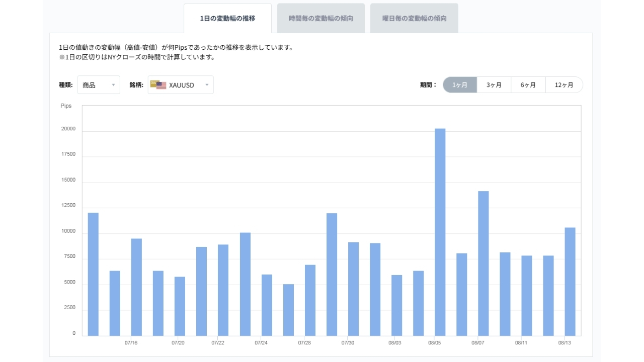Expand the 種類 dropdown showing 商品

click(99, 85)
